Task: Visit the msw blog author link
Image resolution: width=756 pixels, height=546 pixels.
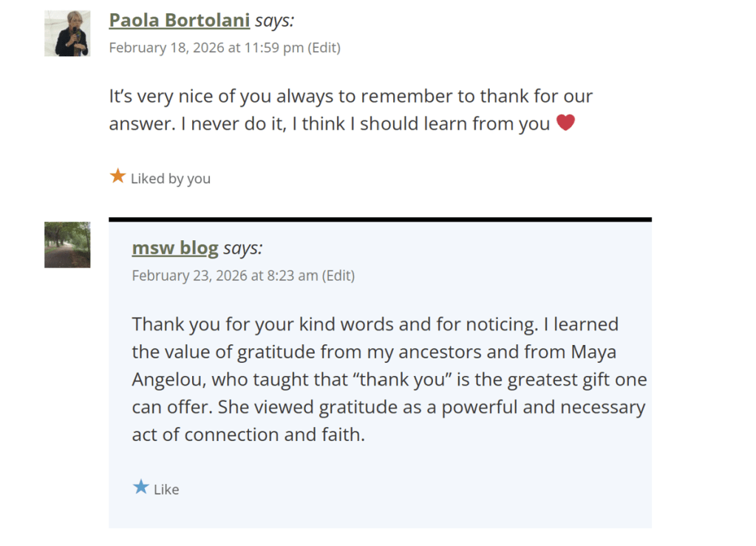Action: pos(175,248)
